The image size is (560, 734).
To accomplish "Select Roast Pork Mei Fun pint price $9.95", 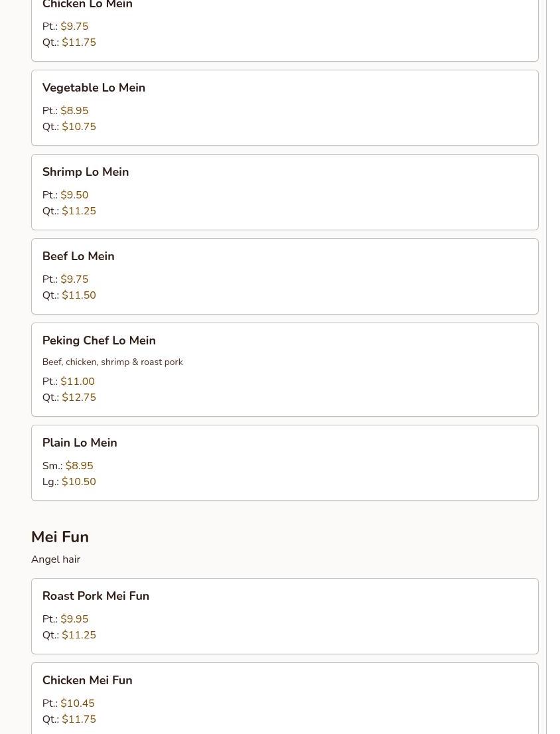I will 74,619.
